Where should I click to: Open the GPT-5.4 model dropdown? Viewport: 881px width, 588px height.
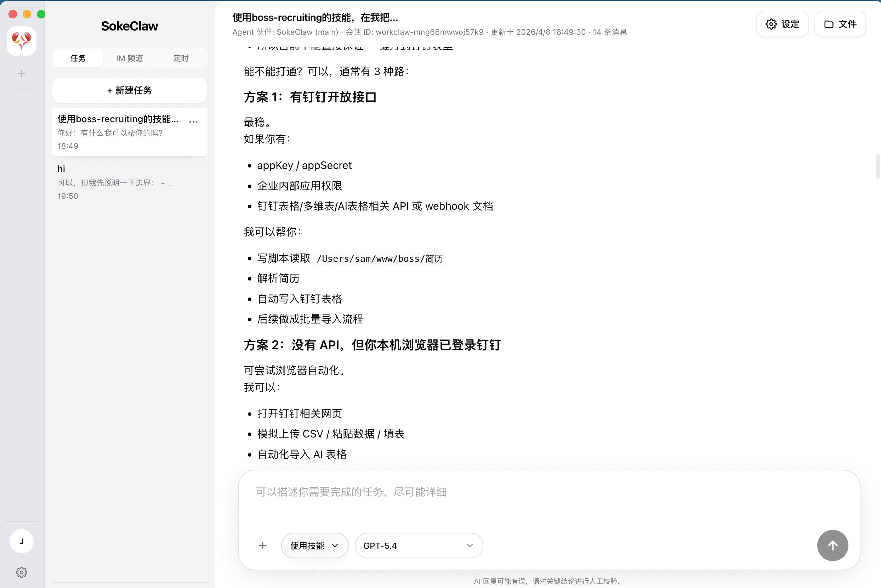[x=419, y=545]
